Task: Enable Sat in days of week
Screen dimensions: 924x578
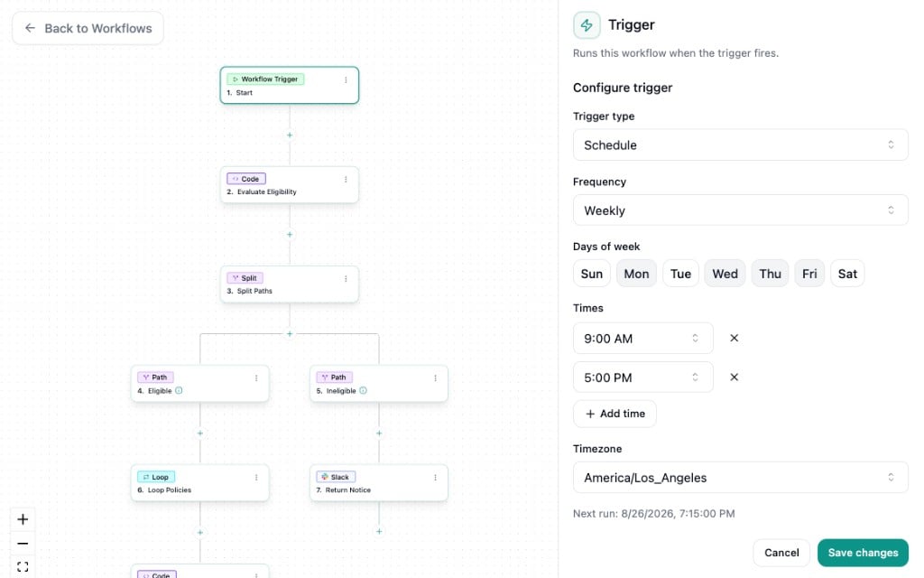Action: [x=847, y=274]
